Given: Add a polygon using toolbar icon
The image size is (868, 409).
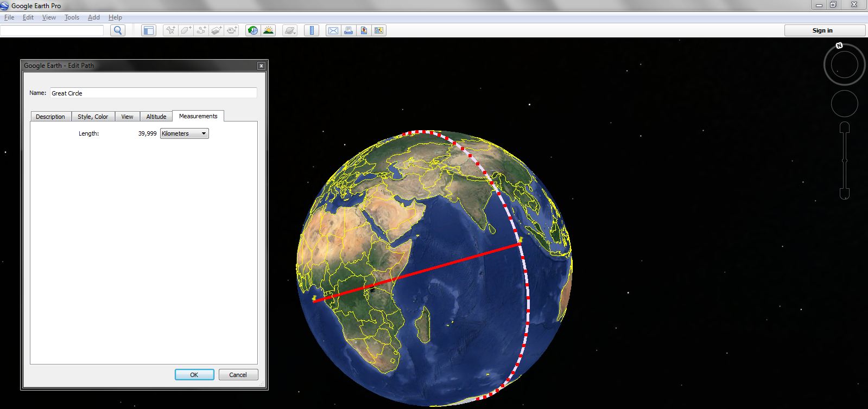Looking at the screenshot, I should click(x=186, y=30).
